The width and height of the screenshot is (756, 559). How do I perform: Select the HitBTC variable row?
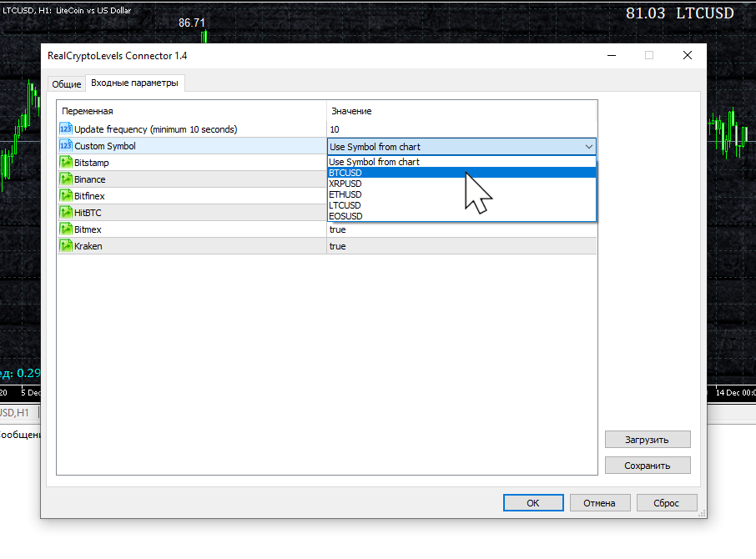pyautogui.click(x=192, y=213)
